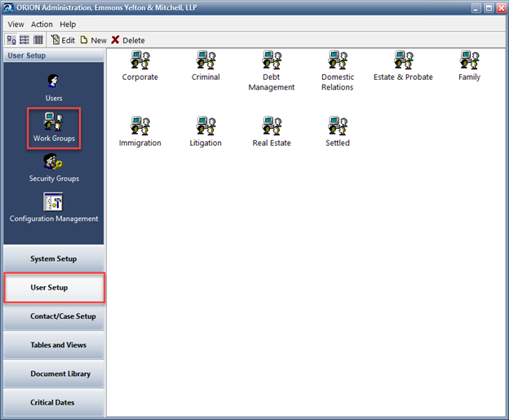This screenshot has height=420, width=509.
Task: Select the Family work group icon
Action: pyautogui.click(x=469, y=60)
